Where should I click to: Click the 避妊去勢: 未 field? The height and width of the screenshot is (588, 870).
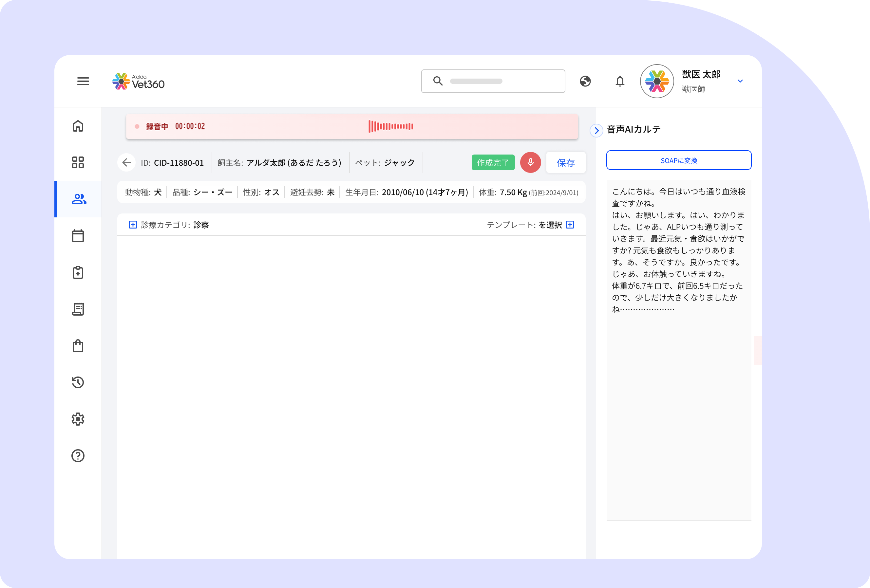pos(312,192)
